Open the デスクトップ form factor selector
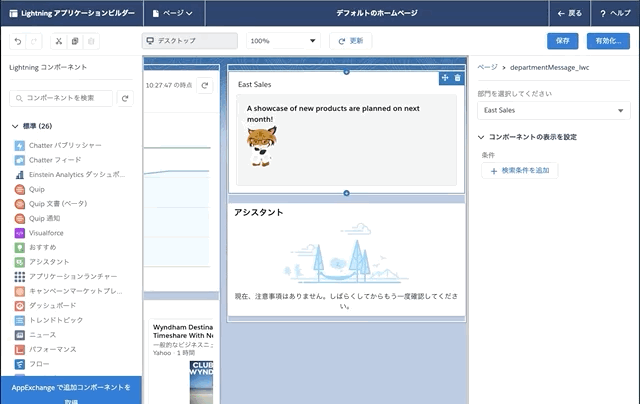The image size is (640, 404). pyautogui.click(x=190, y=41)
